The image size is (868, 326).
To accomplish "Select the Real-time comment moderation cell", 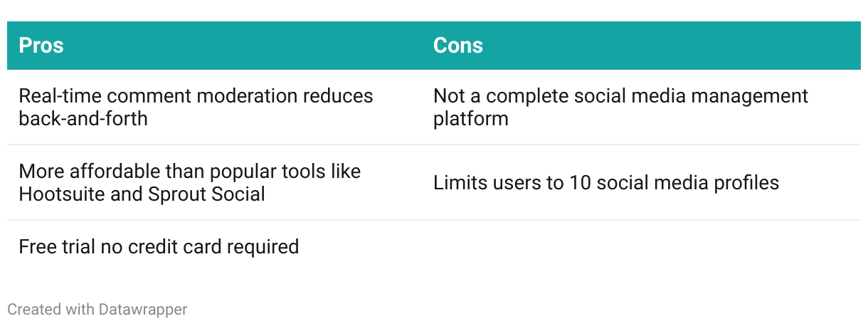I will [x=196, y=107].
